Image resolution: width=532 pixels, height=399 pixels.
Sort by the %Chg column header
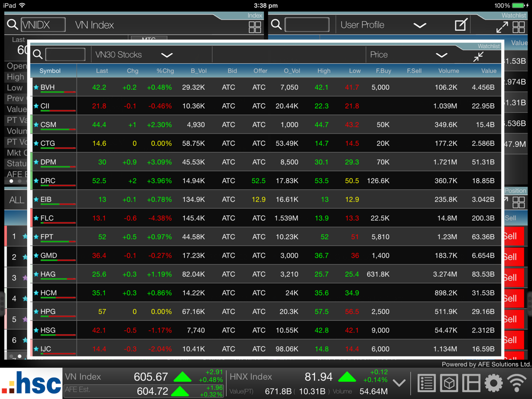tap(165, 71)
